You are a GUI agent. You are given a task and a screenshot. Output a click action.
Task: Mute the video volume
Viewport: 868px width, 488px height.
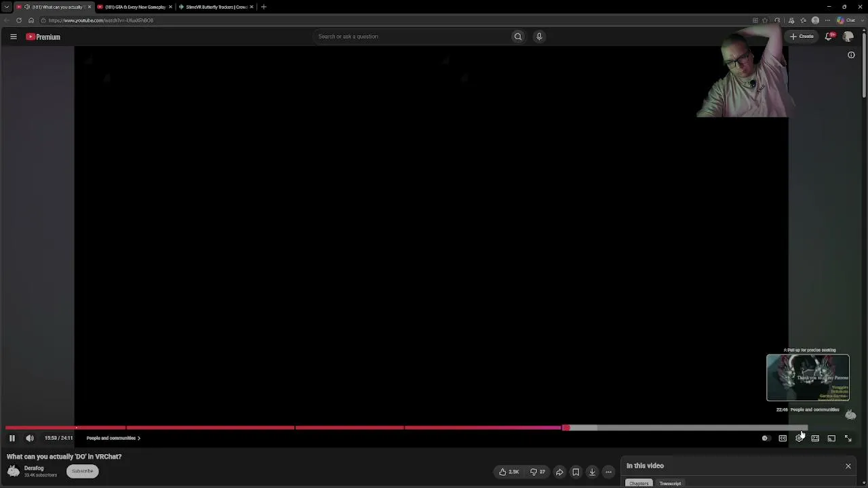[x=29, y=438]
